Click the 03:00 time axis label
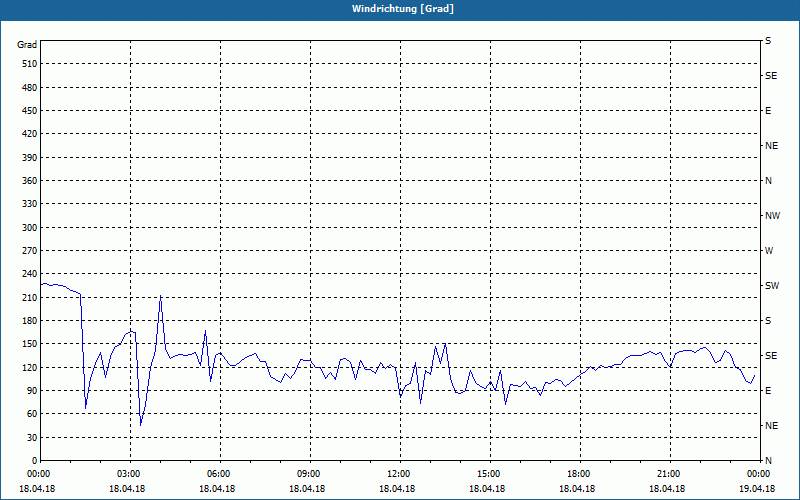Viewport: 800px width, 500px height. (x=131, y=474)
